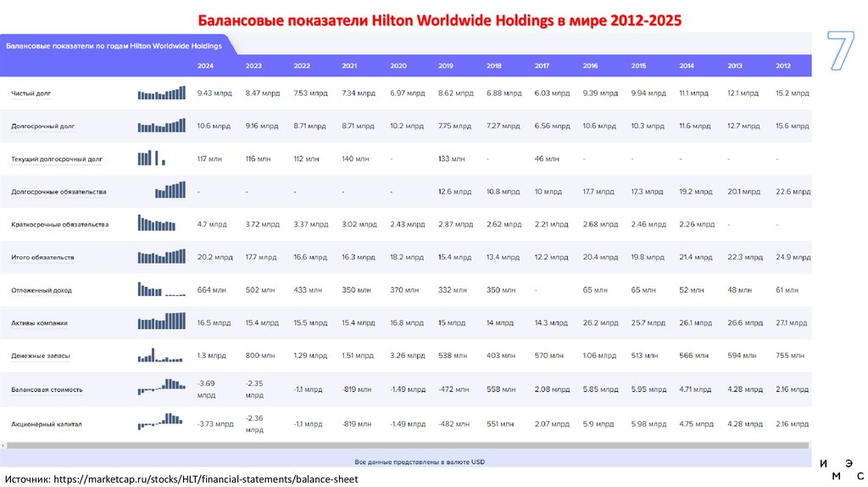The width and height of the screenshot is (868, 487).
Task: Open the Итого обязательств sparkline chart
Action: [x=162, y=256]
